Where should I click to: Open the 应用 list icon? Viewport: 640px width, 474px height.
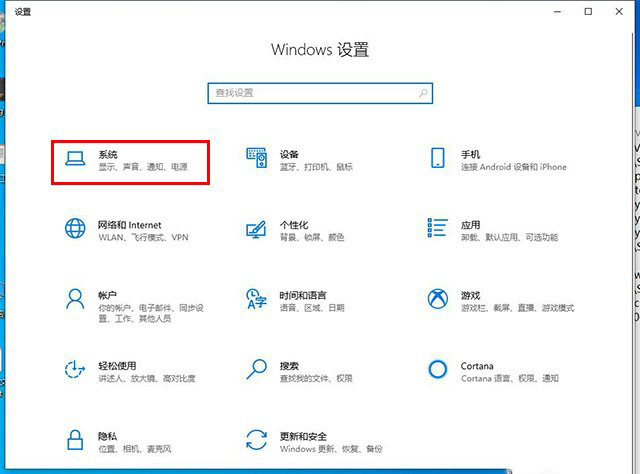438,227
